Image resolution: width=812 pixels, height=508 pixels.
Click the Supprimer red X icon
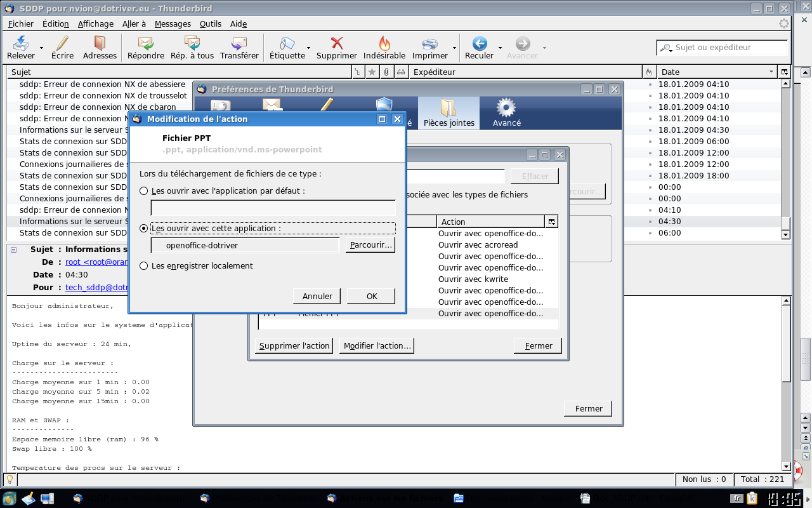tap(337, 44)
